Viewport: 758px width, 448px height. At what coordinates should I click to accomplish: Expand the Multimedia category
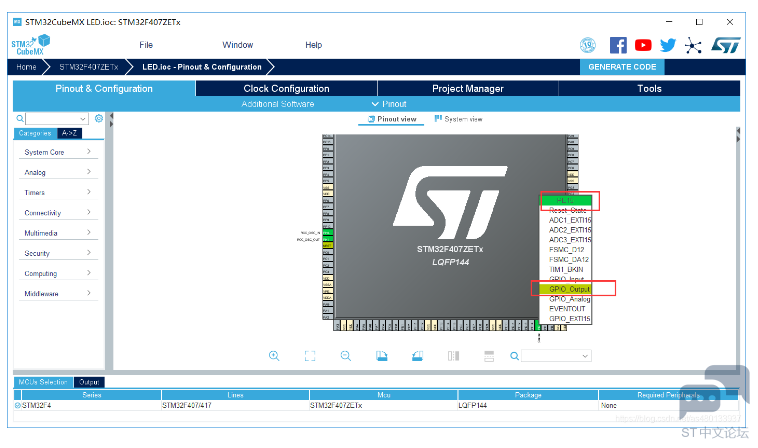(58, 233)
